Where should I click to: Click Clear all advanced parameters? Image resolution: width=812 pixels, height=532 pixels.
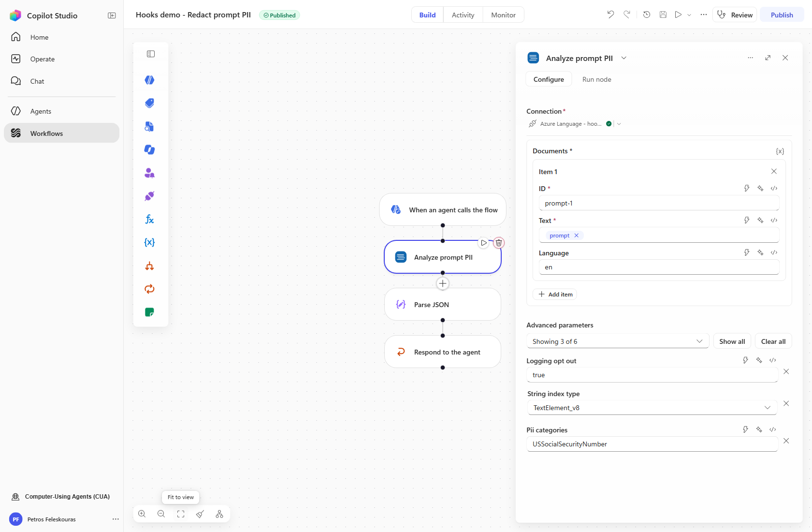tap(773, 341)
